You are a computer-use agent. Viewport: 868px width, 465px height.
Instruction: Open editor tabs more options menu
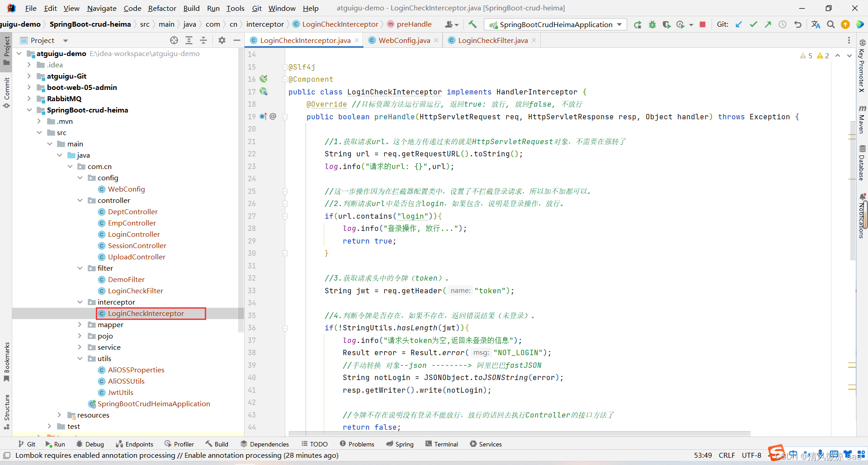849,40
